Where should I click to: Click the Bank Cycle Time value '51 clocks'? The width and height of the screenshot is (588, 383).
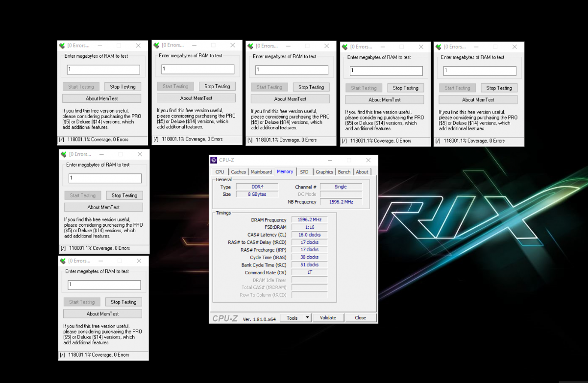click(310, 265)
